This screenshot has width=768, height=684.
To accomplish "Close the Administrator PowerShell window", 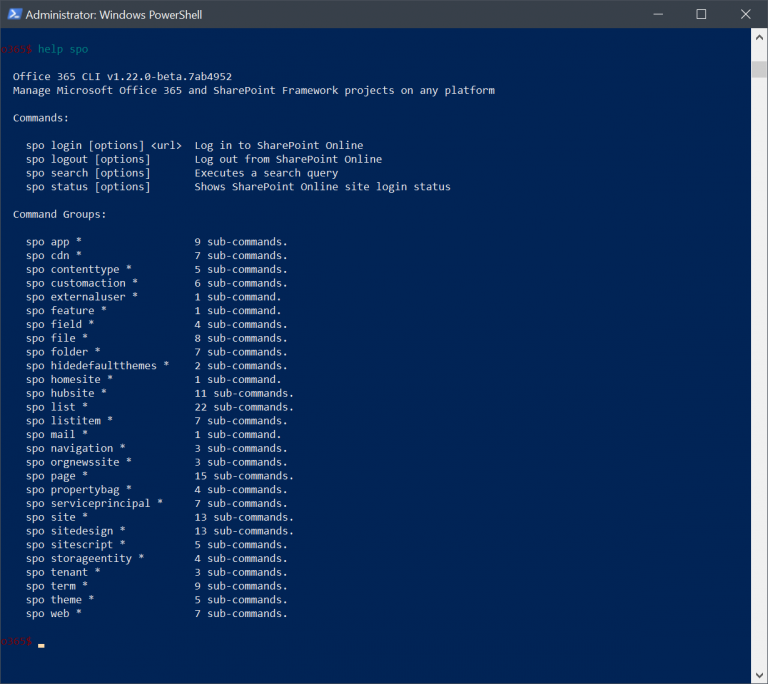I will 745,14.
